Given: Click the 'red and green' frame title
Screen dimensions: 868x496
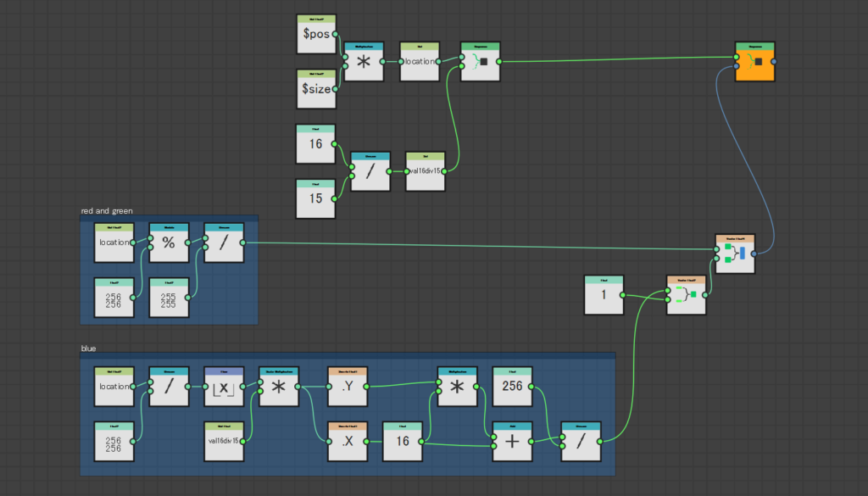Looking at the screenshot, I should [107, 211].
